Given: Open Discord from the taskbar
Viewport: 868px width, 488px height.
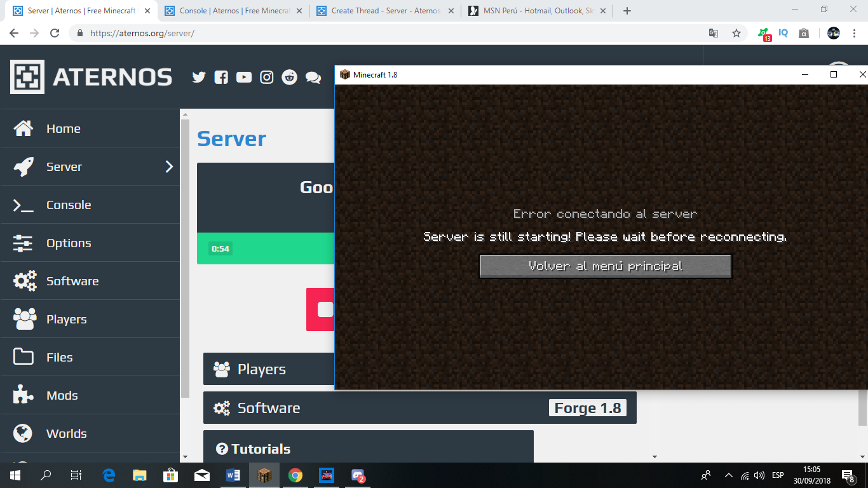Looking at the screenshot, I should click(358, 475).
